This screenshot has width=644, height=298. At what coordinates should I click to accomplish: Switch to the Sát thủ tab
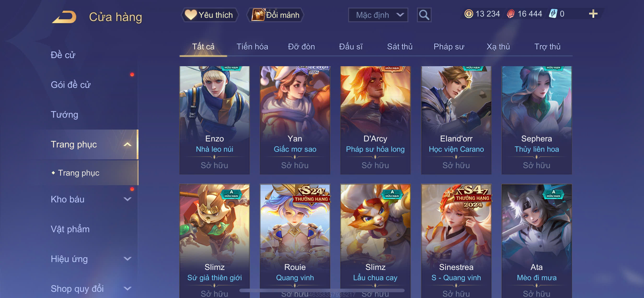pos(399,47)
